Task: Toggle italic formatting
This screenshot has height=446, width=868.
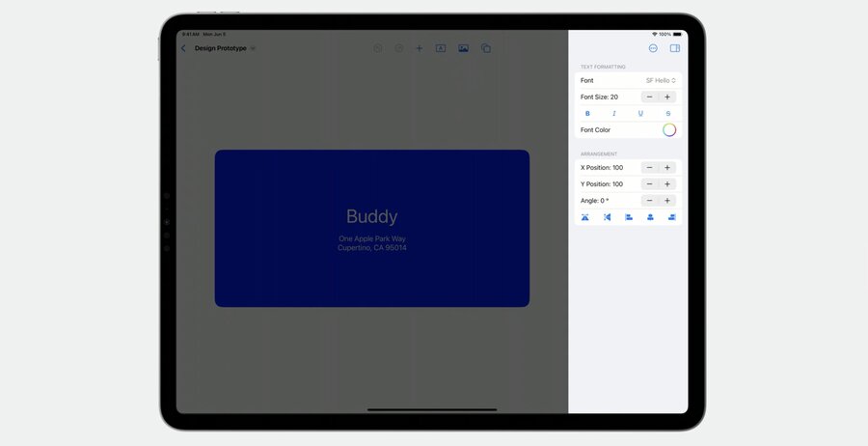Action: [x=614, y=114]
